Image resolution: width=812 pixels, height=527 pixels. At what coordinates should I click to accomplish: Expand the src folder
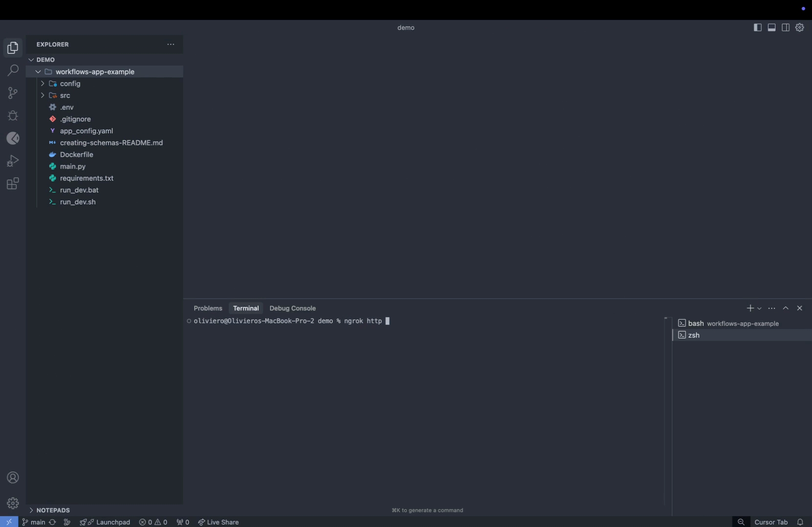pos(65,95)
